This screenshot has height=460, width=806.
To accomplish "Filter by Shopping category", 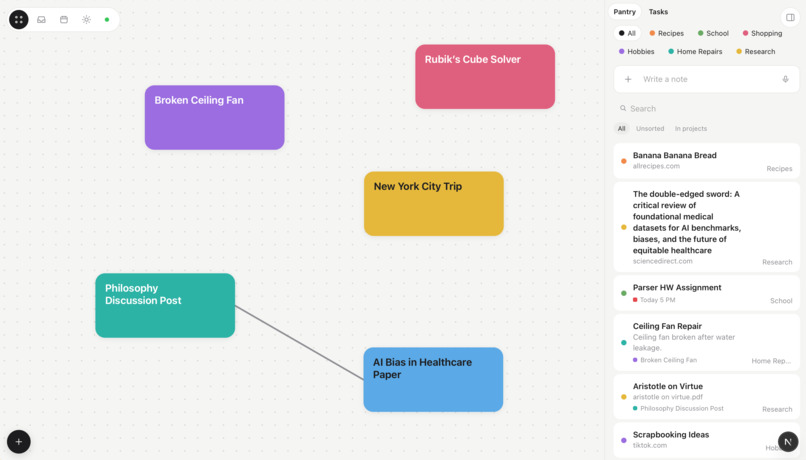I will [x=762, y=33].
